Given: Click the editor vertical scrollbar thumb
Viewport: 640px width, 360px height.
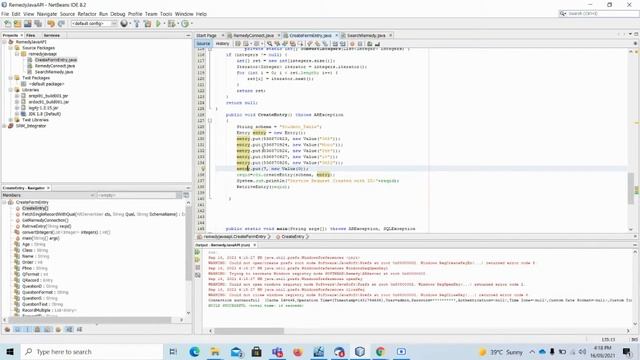Looking at the screenshot, I should [x=631, y=188].
